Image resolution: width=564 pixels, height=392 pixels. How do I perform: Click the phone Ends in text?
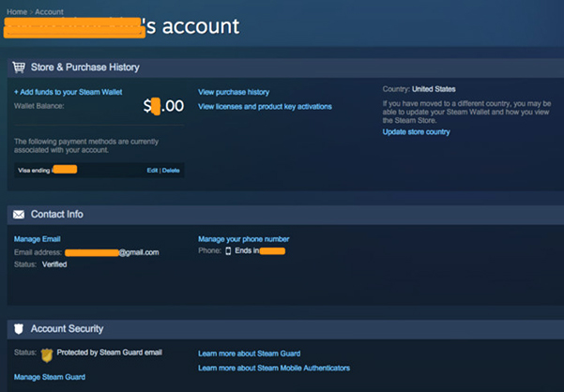tap(260, 250)
